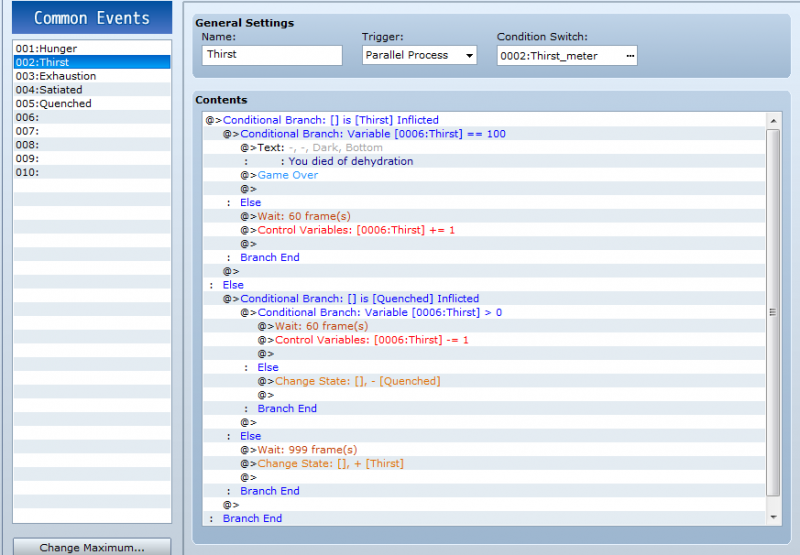The image size is (800, 555).
Task: Select Branch End below Change State - [Quenched]
Action: (x=484, y=409)
